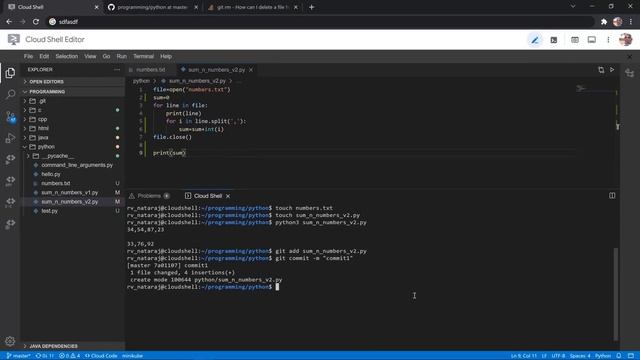Open the Terminal menu

(x=143, y=56)
